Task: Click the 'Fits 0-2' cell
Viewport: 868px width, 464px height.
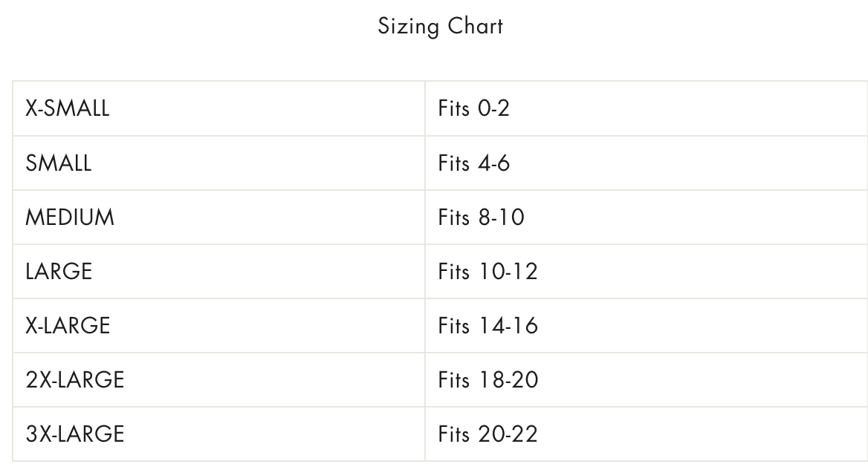Action: tap(473, 108)
